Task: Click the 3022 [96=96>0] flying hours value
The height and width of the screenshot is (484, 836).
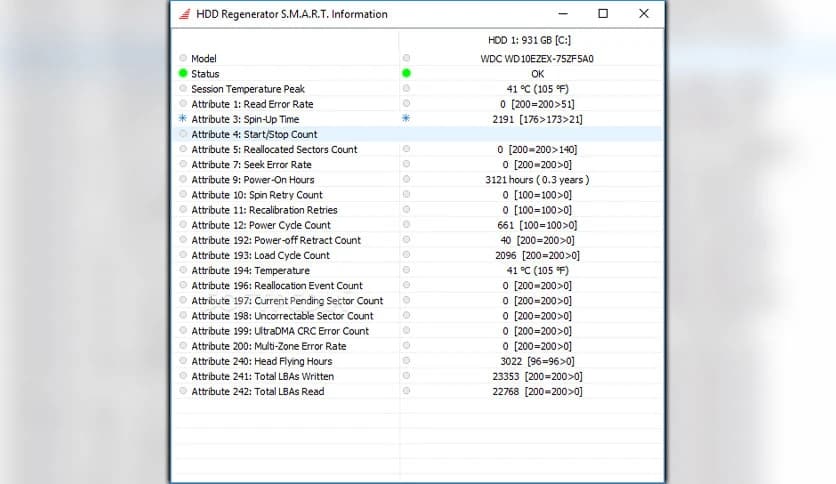Action: 537,361
